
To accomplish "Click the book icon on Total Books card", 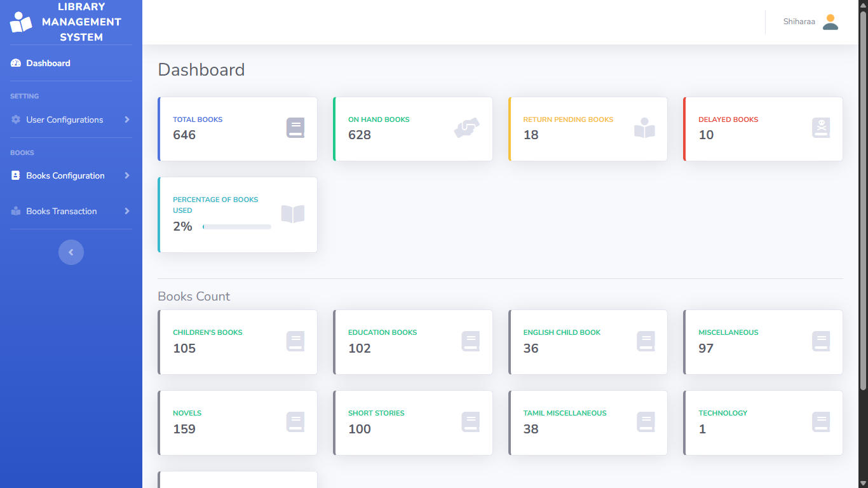I will click(x=295, y=128).
